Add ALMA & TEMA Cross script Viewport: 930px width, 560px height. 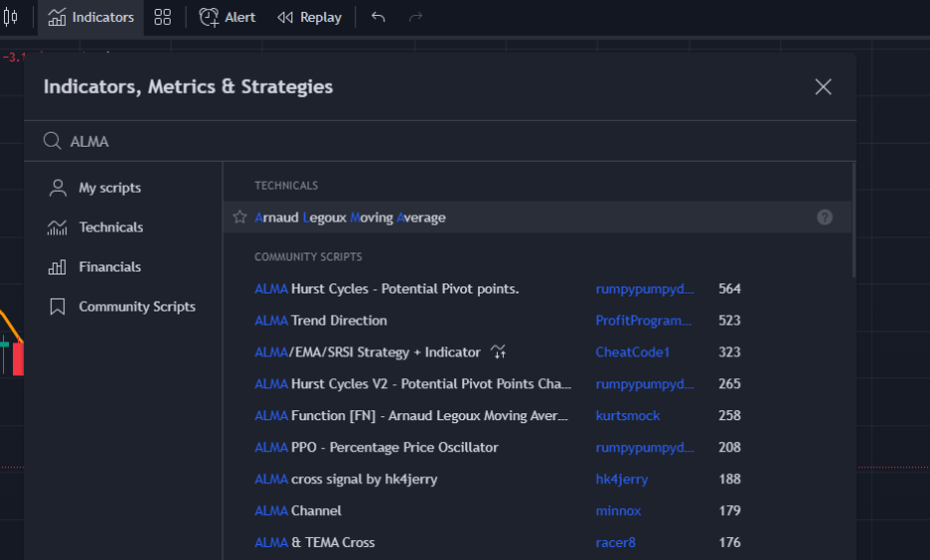point(314,542)
